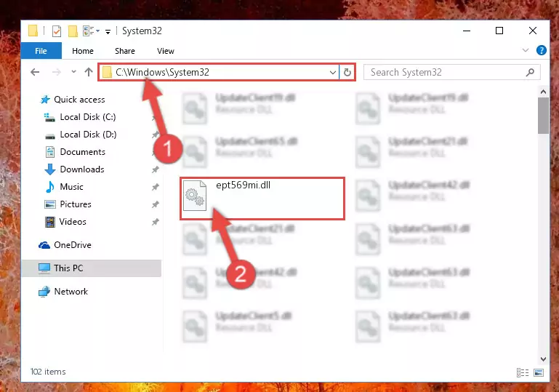Click the pin icon beside Downloads
Viewport: 559px width, 392px height.
point(156,169)
